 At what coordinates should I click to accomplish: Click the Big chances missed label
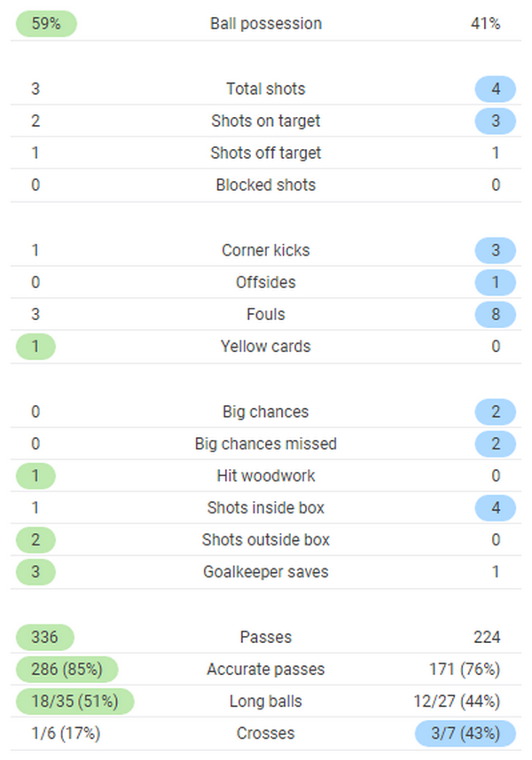coord(266,443)
